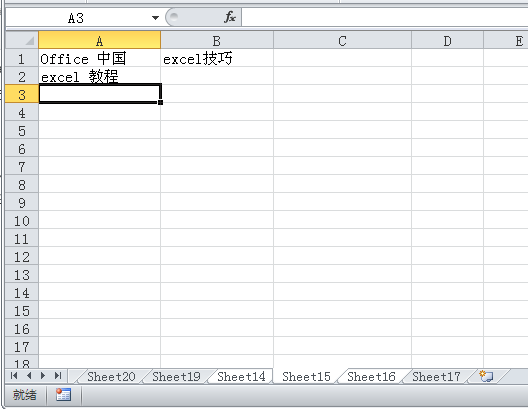528x409 pixels.
Task: Open the Sheet14 tab
Action: pyautogui.click(x=241, y=376)
